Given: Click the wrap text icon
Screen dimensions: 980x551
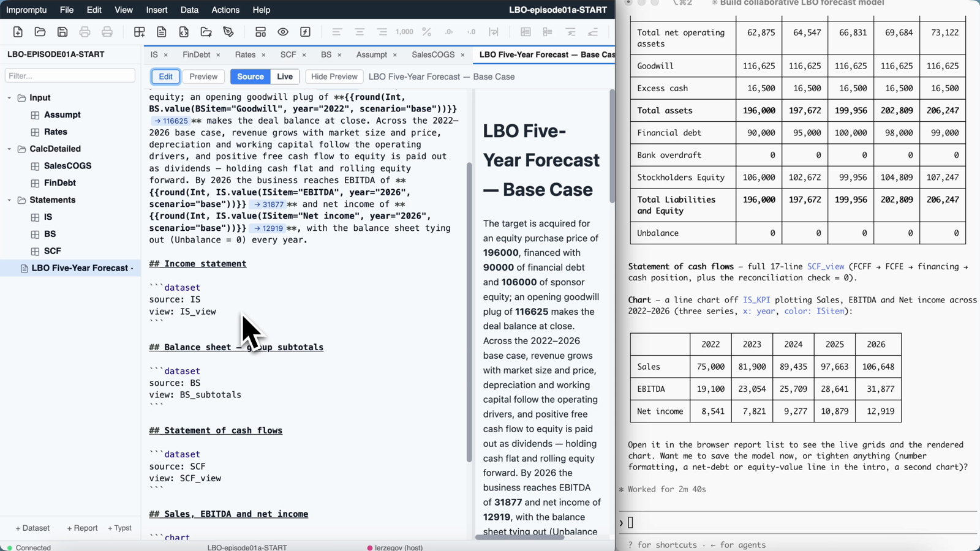Looking at the screenshot, I should pos(494,32).
